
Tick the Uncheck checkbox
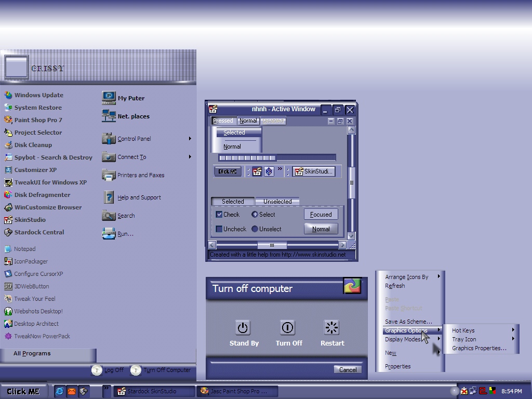(219, 229)
